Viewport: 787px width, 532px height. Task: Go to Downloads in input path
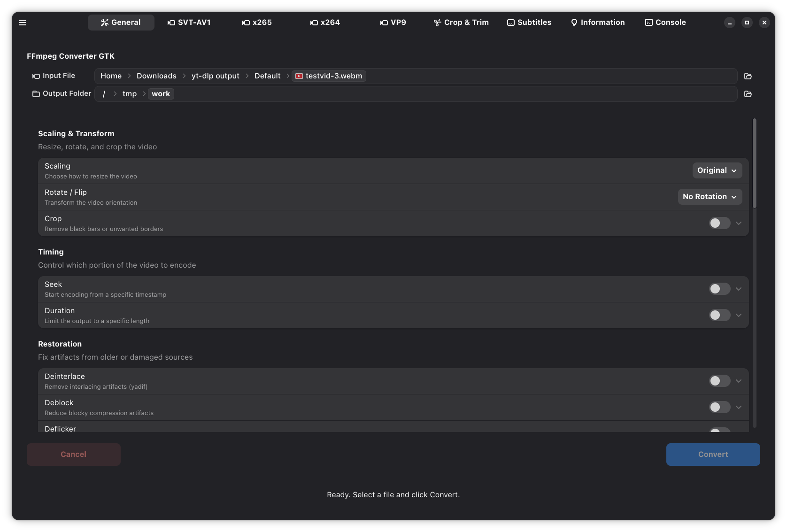pyautogui.click(x=156, y=76)
